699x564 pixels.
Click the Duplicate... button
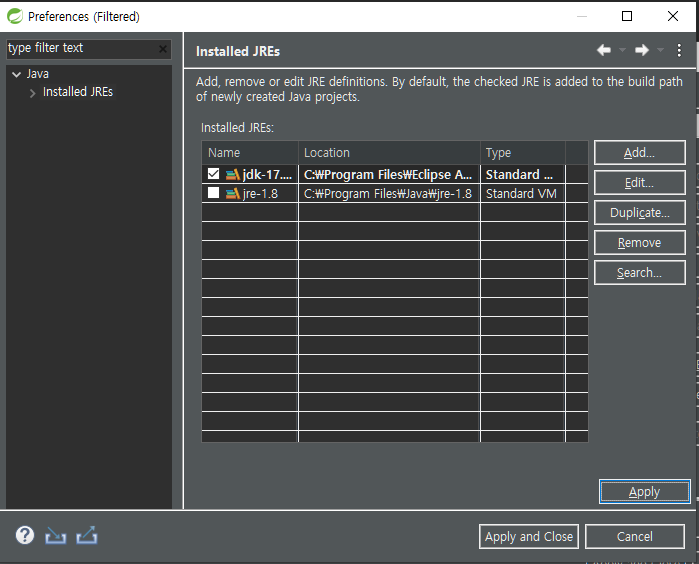[x=640, y=213]
